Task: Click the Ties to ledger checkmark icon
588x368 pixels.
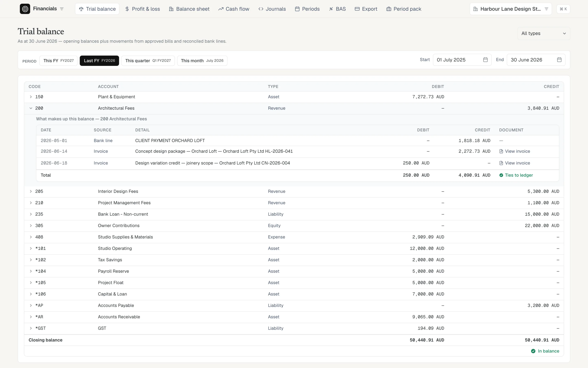Action: click(501, 175)
